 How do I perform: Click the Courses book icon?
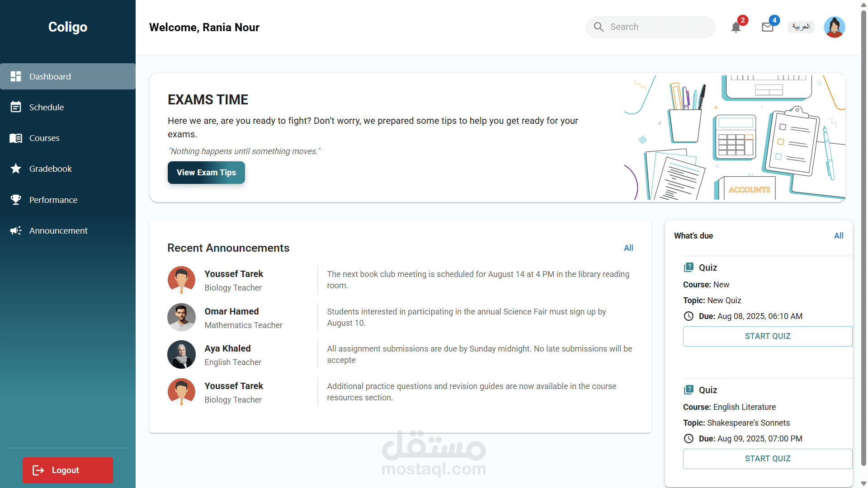[x=16, y=138]
